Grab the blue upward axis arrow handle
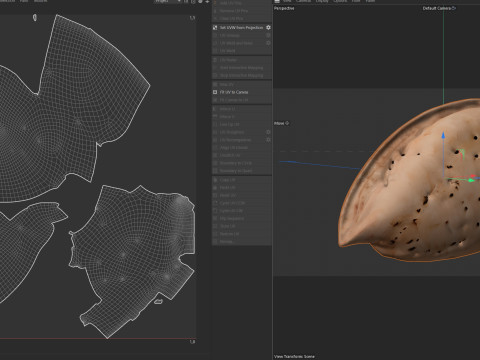The width and height of the screenshot is (480, 360). 443,135
